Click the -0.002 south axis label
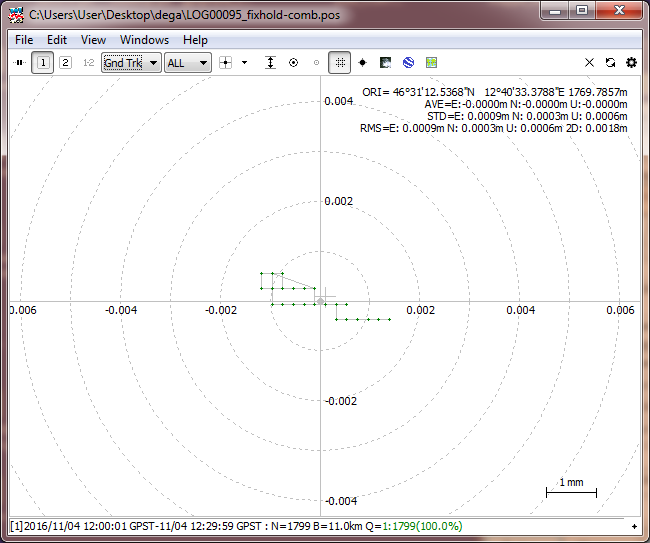The height and width of the screenshot is (543, 650). click(x=341, y=401)
